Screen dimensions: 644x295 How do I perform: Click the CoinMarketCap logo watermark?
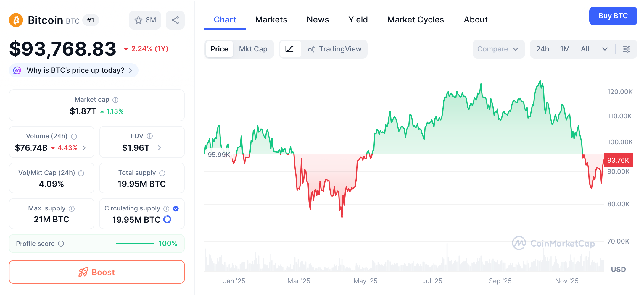(553, 244)
